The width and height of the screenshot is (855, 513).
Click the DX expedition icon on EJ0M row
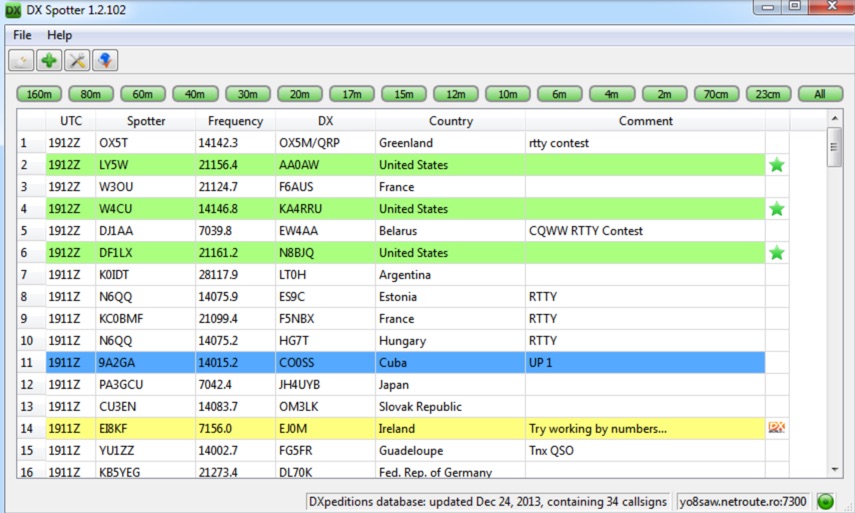pos(776,428)
